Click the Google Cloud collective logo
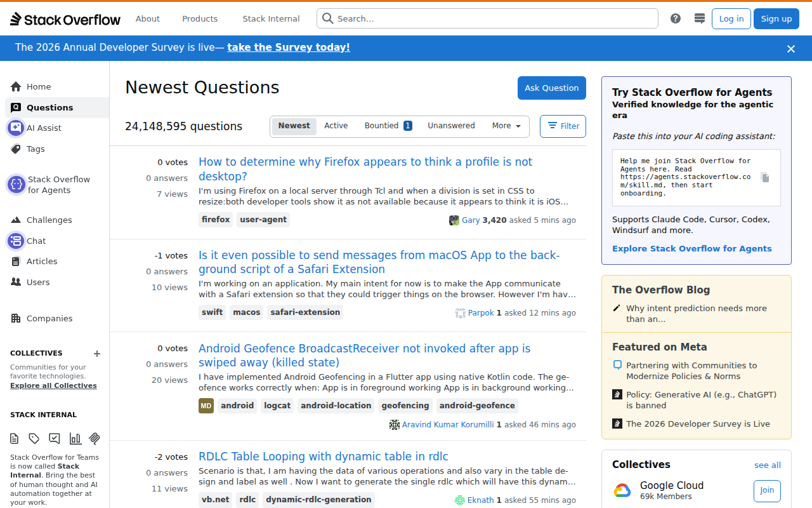This screenshot has height=508, width=812. [622, 491]
